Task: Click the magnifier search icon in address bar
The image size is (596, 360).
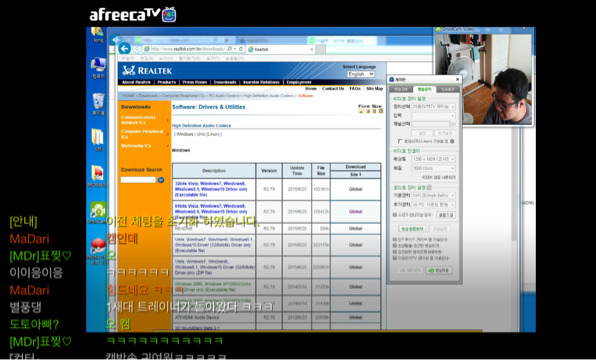Action: [x=229, y=49]
